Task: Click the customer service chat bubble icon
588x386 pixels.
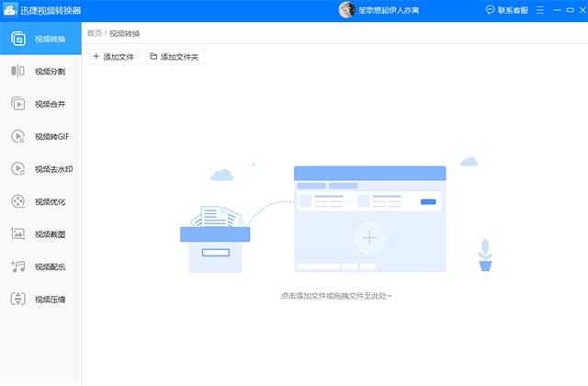Action: click(490, 10)
